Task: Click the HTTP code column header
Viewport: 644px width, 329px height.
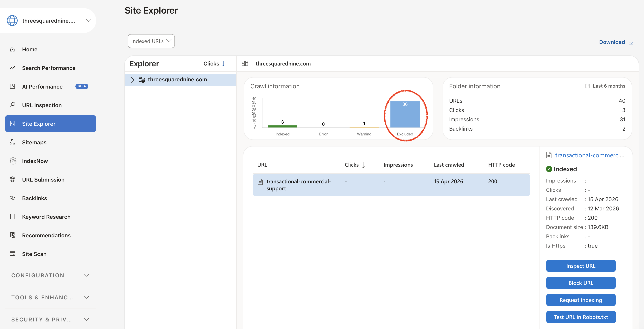Action: (x=501, y=165)
